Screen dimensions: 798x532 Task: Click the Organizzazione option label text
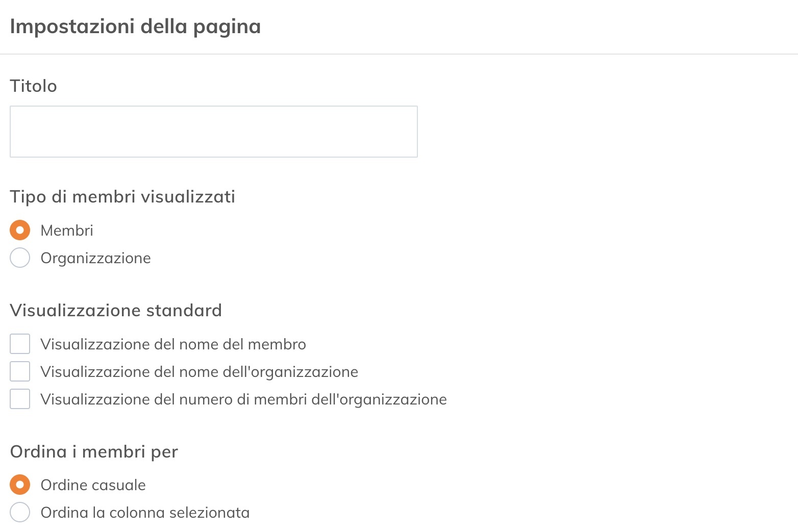click(95, 258)
